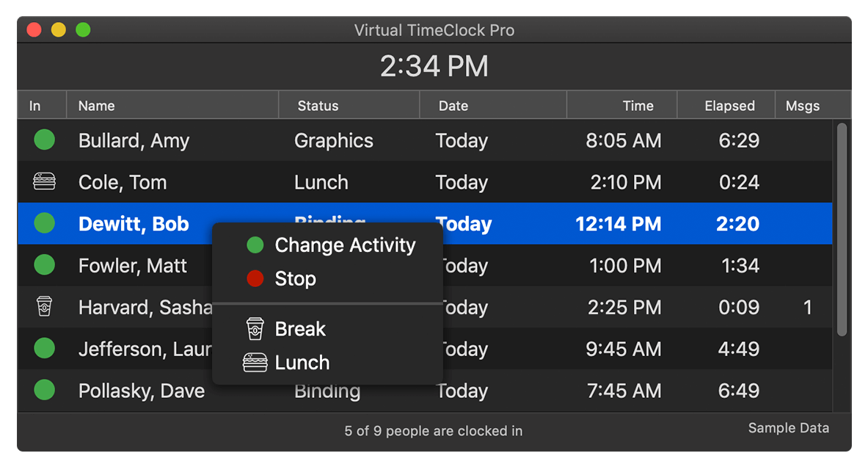Viewport: 868px width, 467px height.
Task: Click Amy Bullard's green clocked-in status dot
Action: point(44,140)
